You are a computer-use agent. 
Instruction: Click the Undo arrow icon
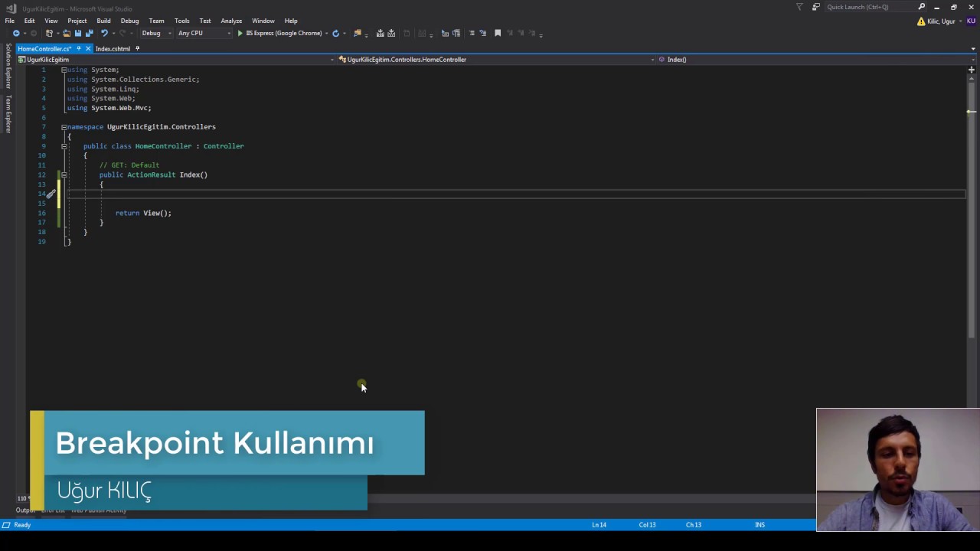(x=104, y=33)
